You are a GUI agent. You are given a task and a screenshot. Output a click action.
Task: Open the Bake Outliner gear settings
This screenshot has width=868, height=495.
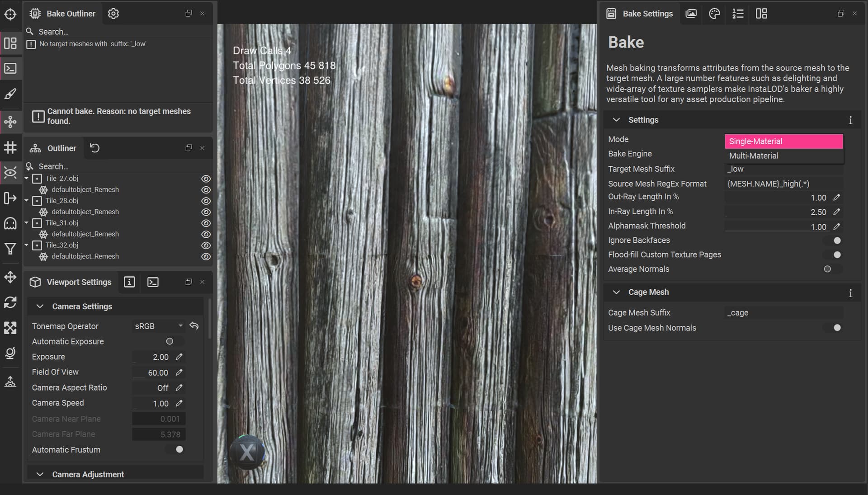113,14
